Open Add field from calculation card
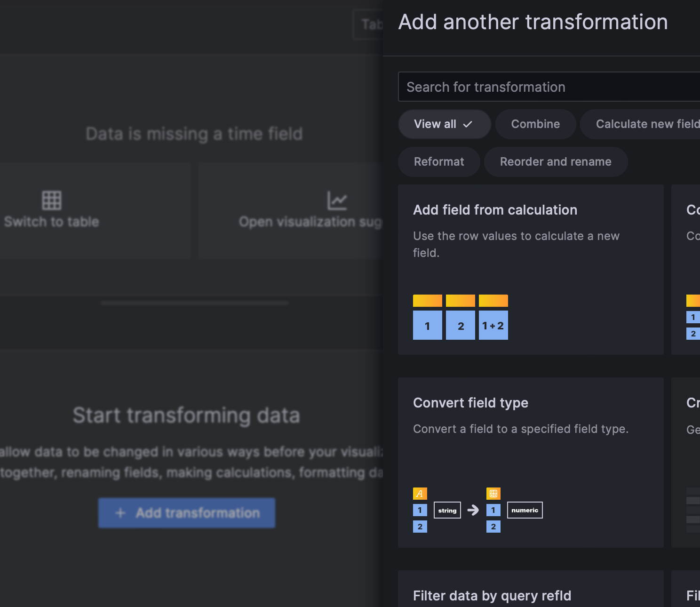700x607 pixels. 531,270
